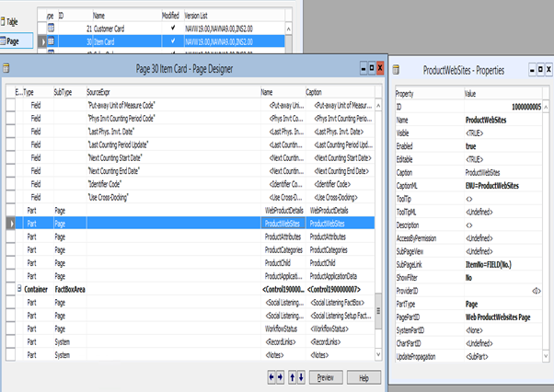Select the WorkflowStatus part name cell
Screen dimensions: 554x392
pos(283,329)
